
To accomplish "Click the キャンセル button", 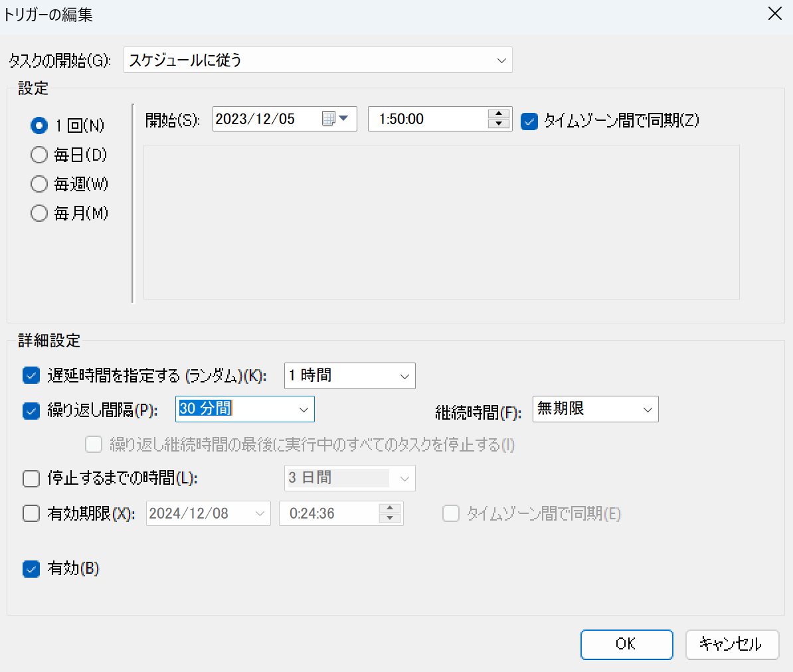I will pyautogui.click(x=732, y=644).
